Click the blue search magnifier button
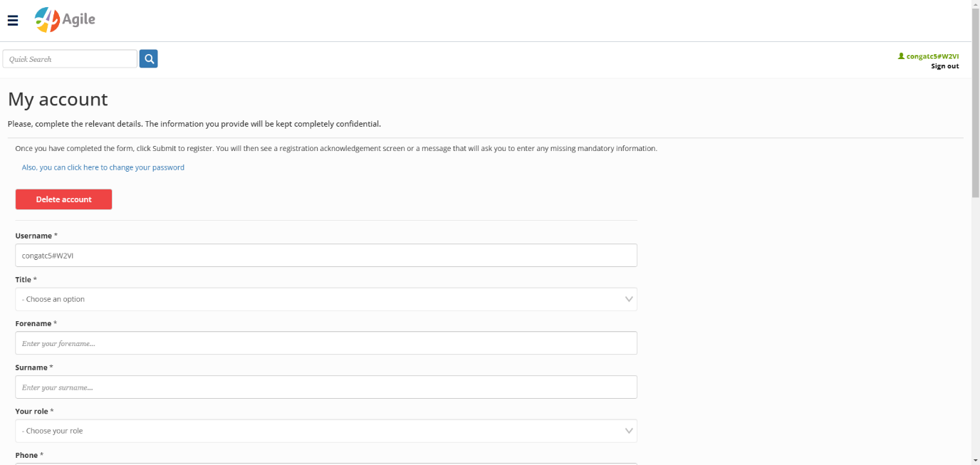 (x=148, y=59)
